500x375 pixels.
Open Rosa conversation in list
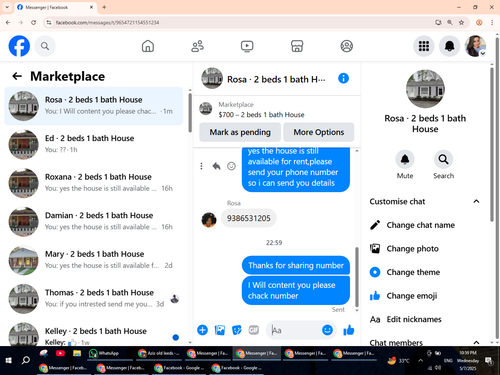[94, 106]
